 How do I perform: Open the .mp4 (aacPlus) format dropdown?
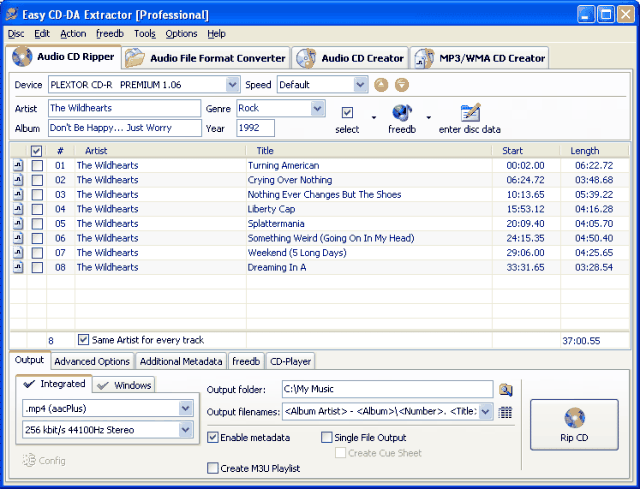(186, 408)
